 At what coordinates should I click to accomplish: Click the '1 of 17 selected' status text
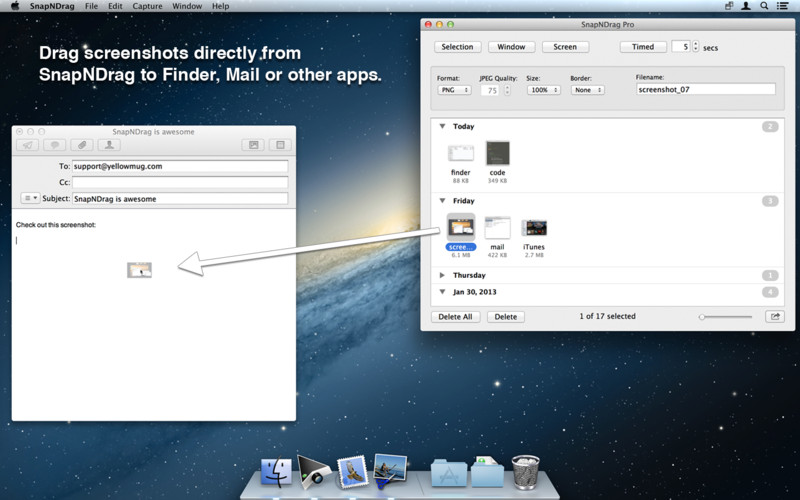coord(607,316)
